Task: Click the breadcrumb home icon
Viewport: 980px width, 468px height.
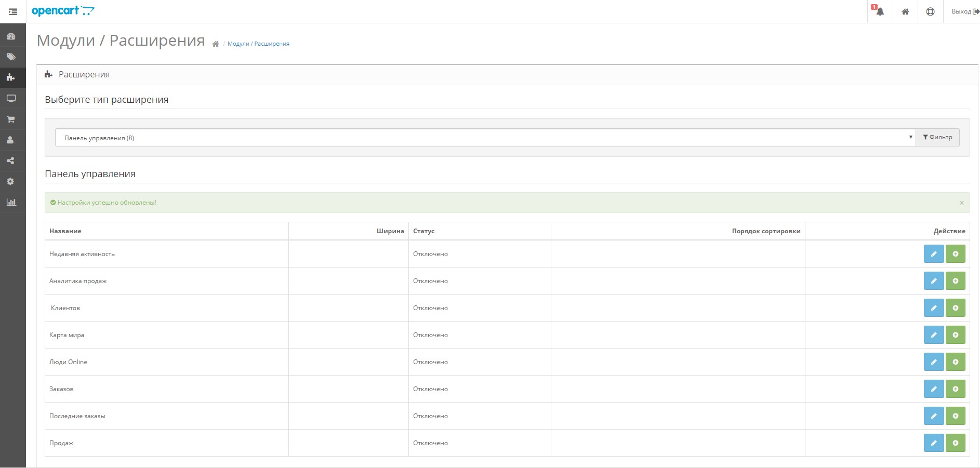Action: 216,44
